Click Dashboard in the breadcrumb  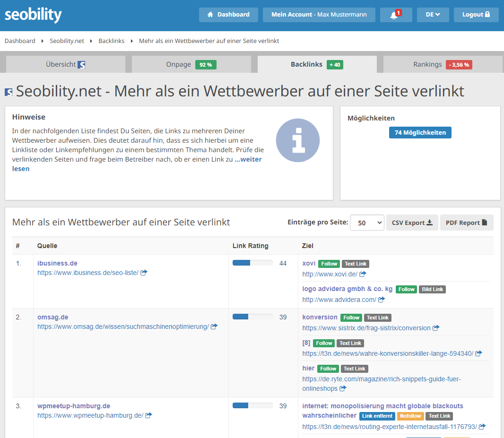pos(20,41)
